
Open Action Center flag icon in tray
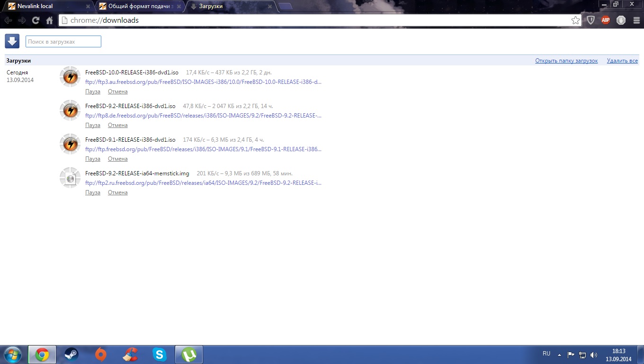pyautogui.click(x=571, y=355)
